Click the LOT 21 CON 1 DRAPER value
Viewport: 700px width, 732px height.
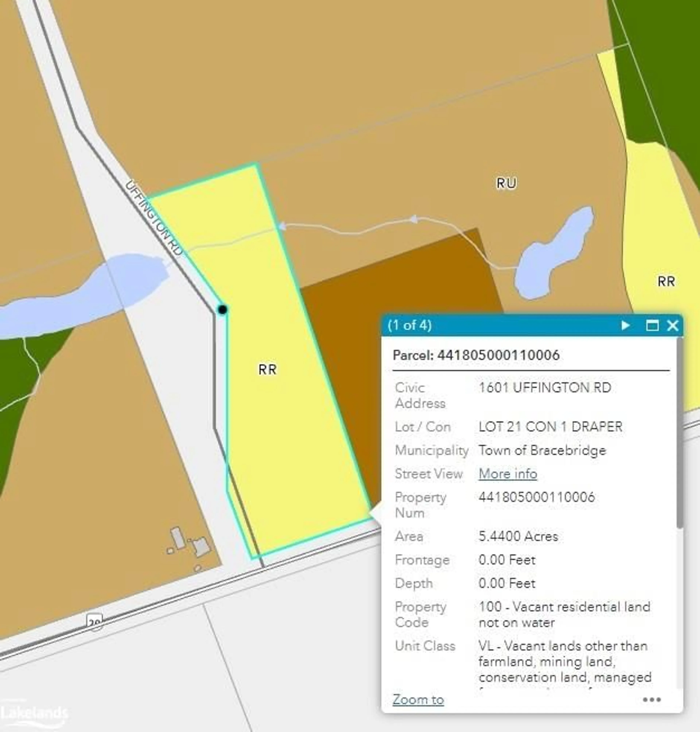pyautogui.click(x=550, y=427)
